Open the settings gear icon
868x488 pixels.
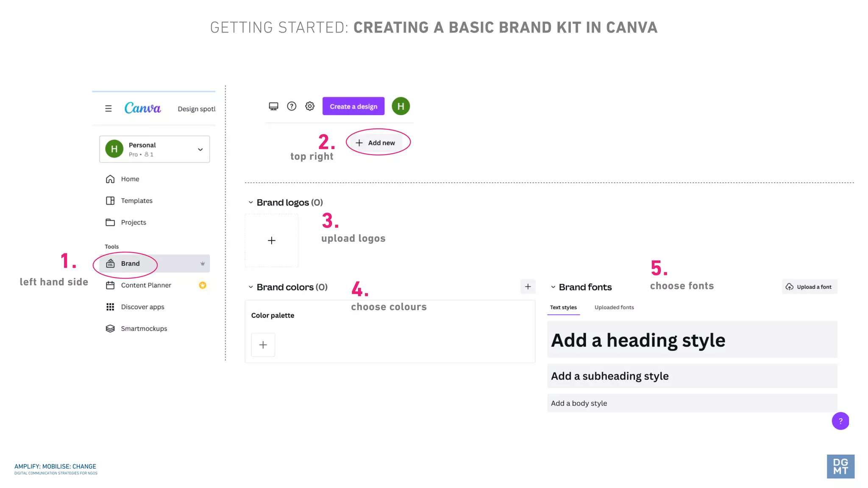(x=310, y=106)
